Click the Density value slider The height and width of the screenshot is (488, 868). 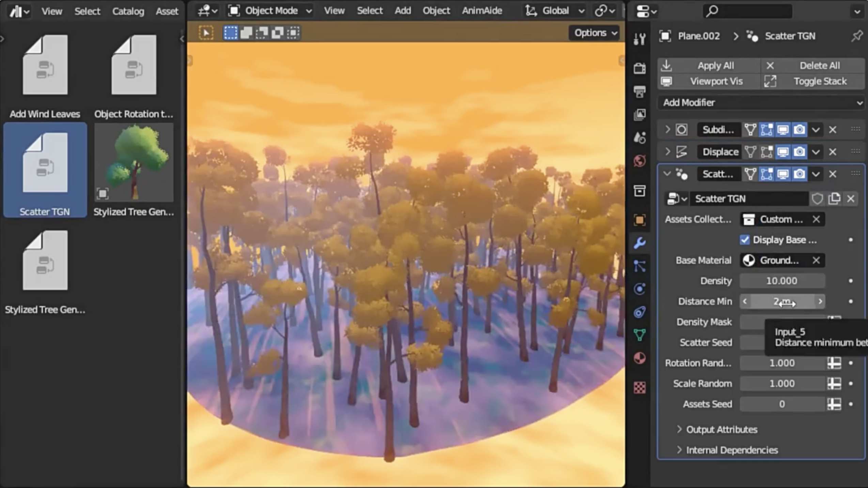pyautogui.click(x=782, y=281)
